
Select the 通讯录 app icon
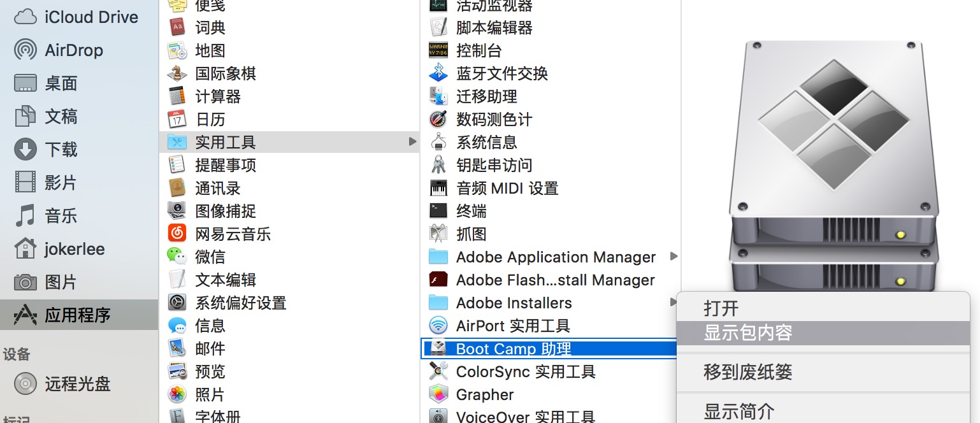pos(177,188)
